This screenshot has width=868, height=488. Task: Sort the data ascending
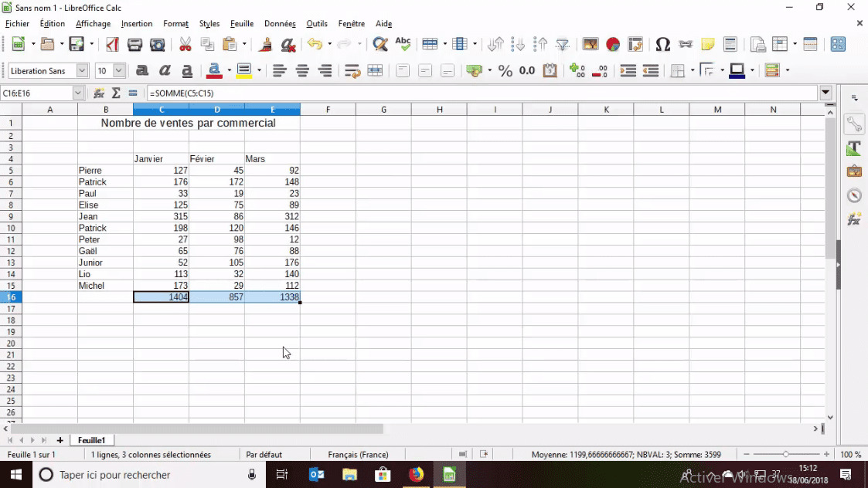point(519,44)
